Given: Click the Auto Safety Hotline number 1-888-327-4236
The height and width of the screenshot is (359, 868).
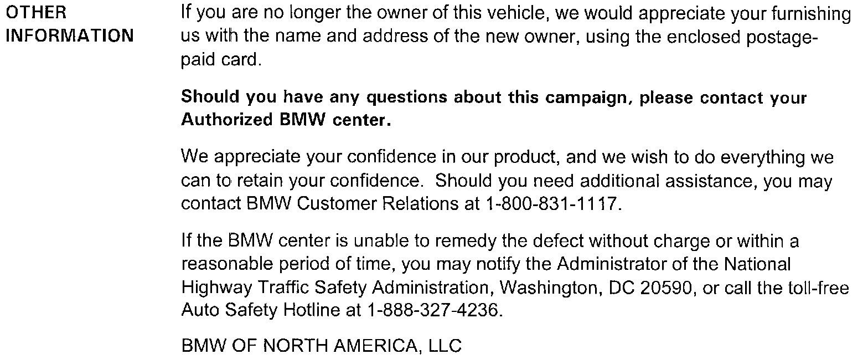Looking at the screenshot, I should tap(433, 310).
